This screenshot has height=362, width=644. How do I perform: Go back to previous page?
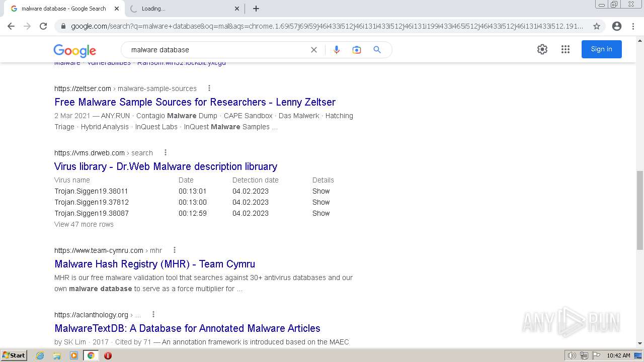(11, 26)
